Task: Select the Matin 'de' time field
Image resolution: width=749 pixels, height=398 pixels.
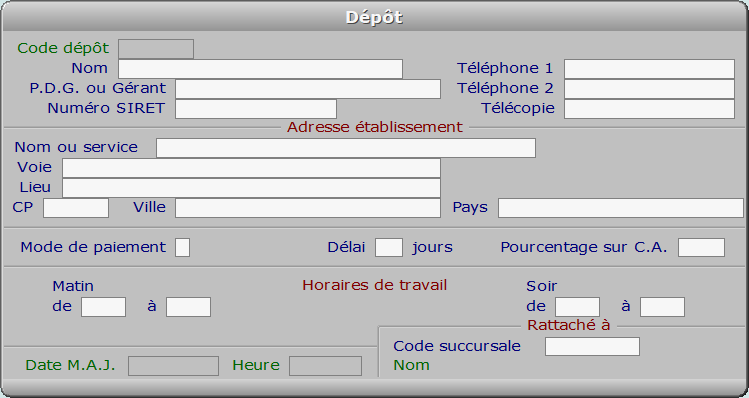Action: pos(103,307)
